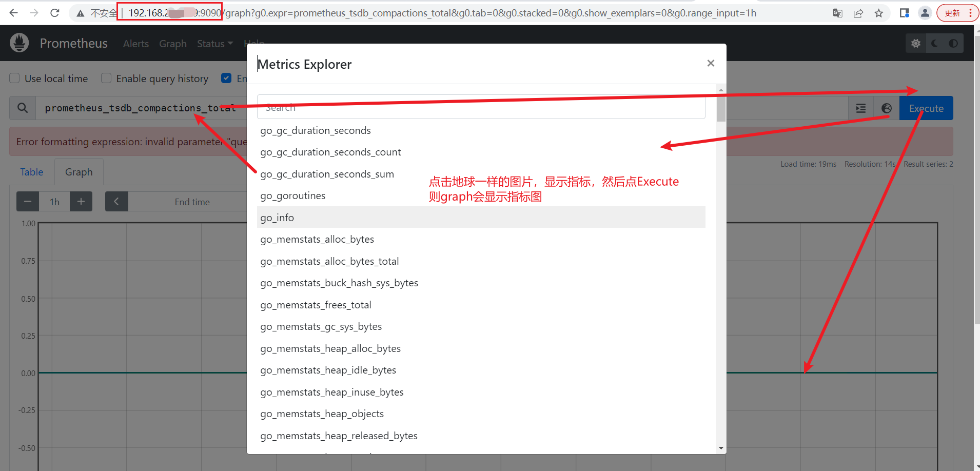The height and width of the screenshot is (471, 980).
Task: Focus the Metrics Explorer search field
Action: (481, 107)
